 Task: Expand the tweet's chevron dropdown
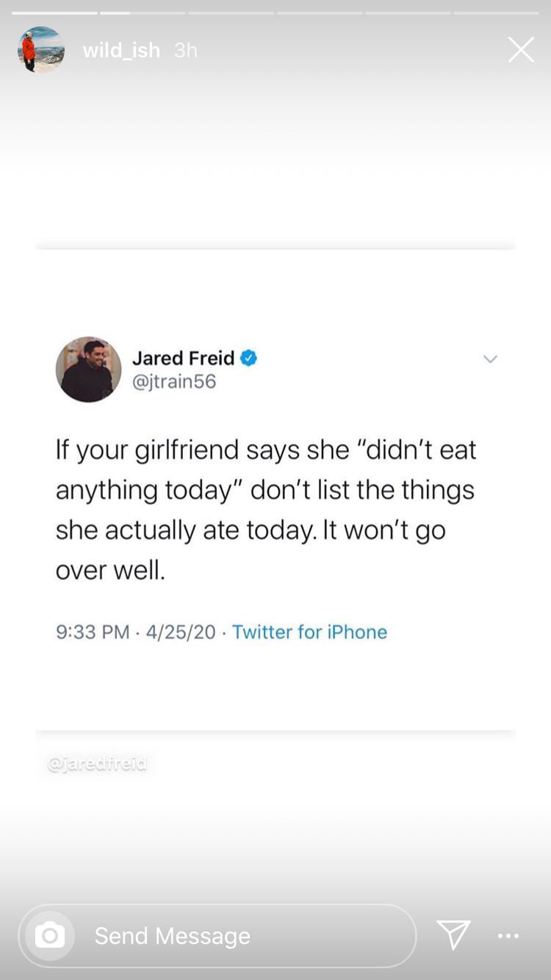click(490, 359)
